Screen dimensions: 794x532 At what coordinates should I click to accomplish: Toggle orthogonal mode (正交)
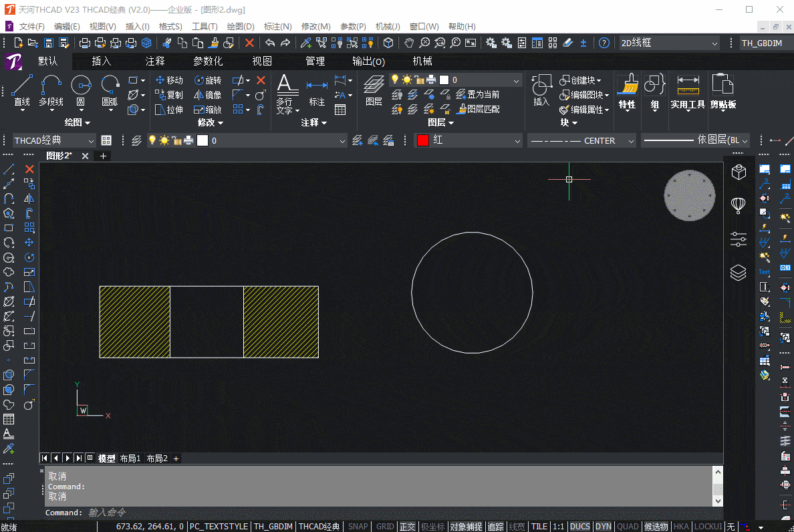[407, 527]
